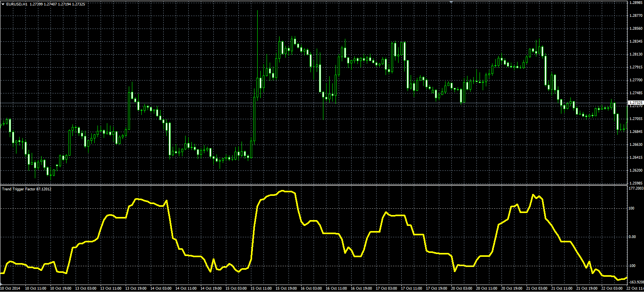The width and height of the screenshot is (644, 292).
Task: Click the 1.28130 price axis label
Action: [636, 54]
